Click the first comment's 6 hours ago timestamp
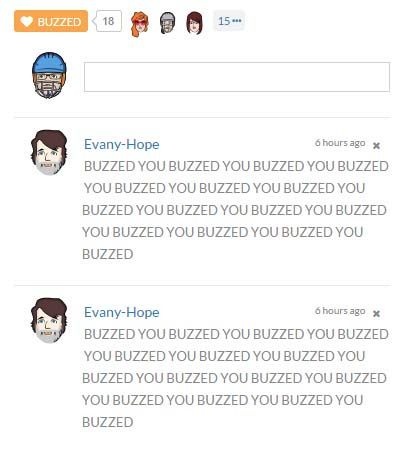The width and height of the screenshot is (404, 455). coord(340,143)
